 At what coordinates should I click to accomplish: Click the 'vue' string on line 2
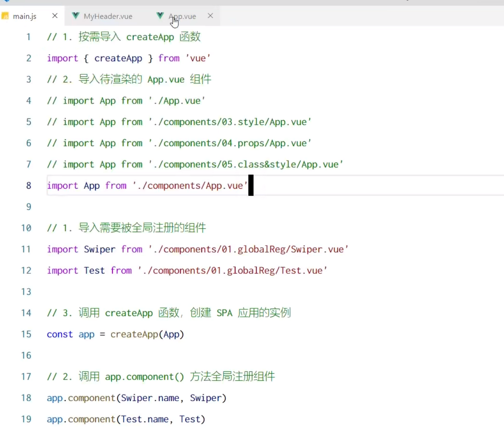(x=198, y=58)
